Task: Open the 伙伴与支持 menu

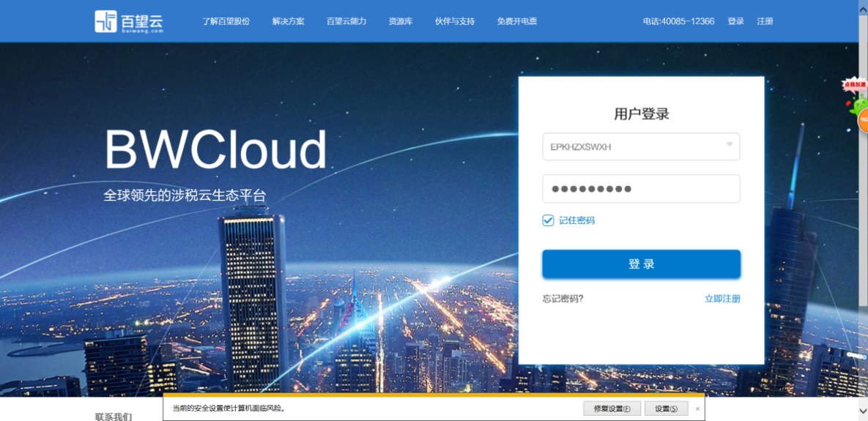Action: (454, 21)
